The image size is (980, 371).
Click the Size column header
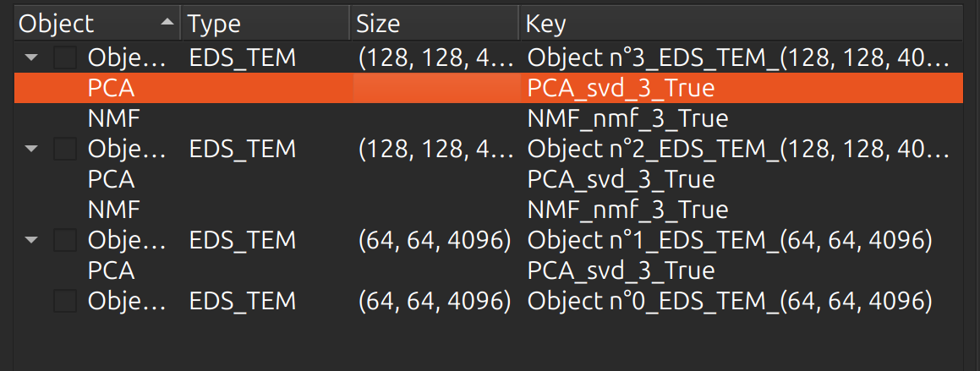coord(435,24)
